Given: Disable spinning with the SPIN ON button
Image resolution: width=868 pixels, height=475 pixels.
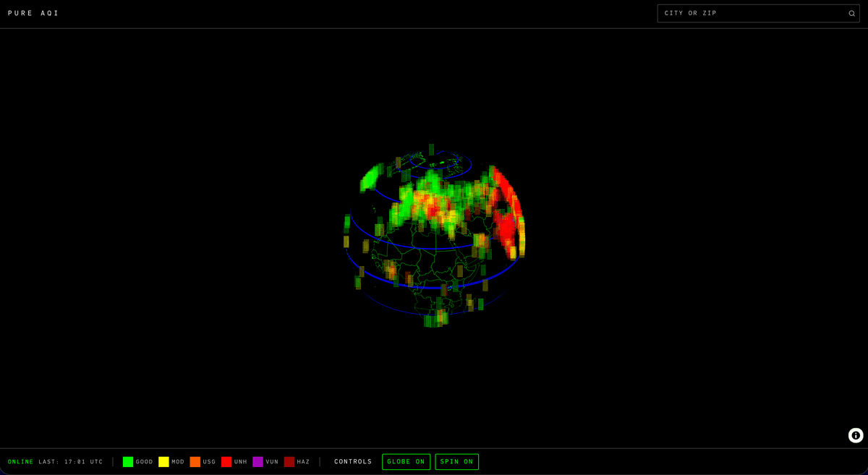Looking at the screenshot, I should 456,462.
